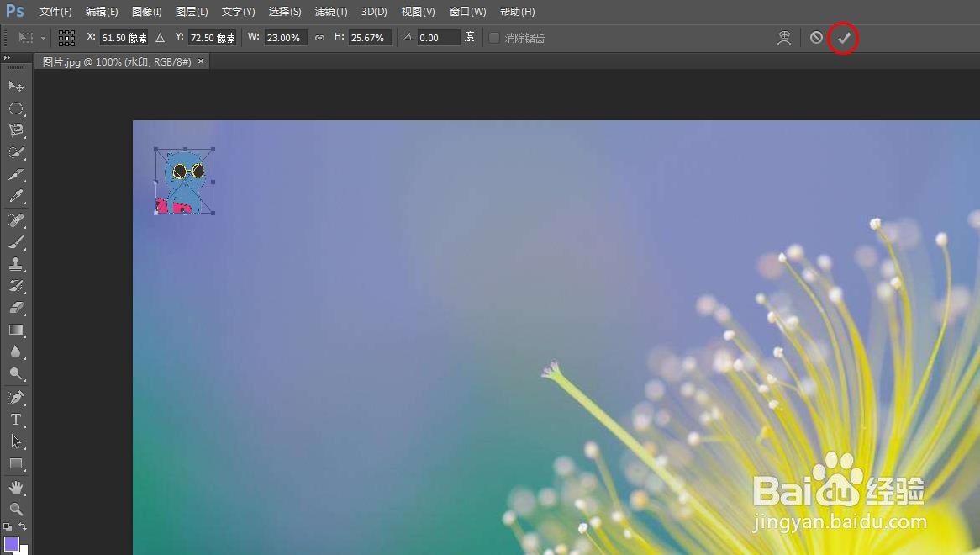The width and height of the screenshot is (980, 555).
Task: Select the Horizontal Type tool
Action: (16, 420)
